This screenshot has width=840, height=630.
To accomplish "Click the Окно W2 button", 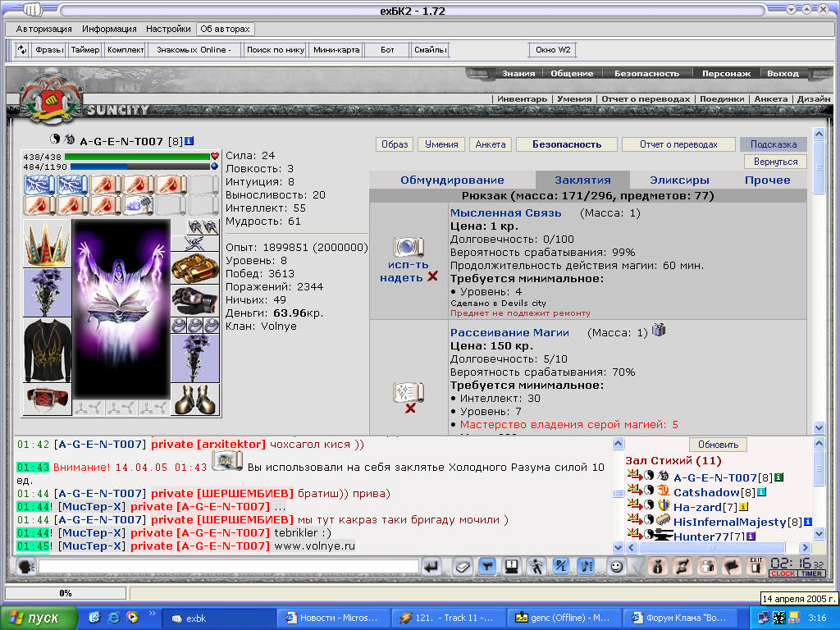I will [553, 50].
